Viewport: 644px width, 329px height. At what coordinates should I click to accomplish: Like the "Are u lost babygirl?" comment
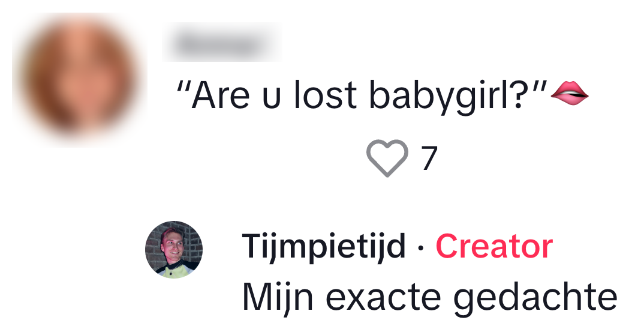point(387,158)
